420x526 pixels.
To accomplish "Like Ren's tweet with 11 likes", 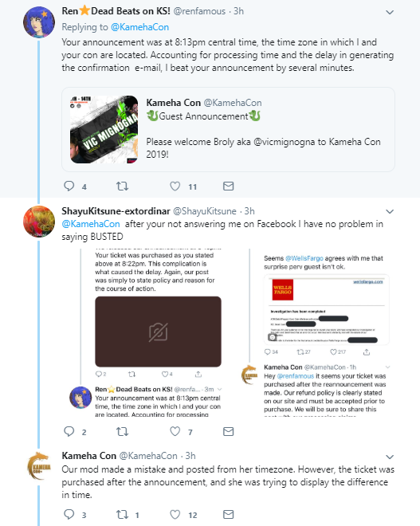I will click(175, 186).
